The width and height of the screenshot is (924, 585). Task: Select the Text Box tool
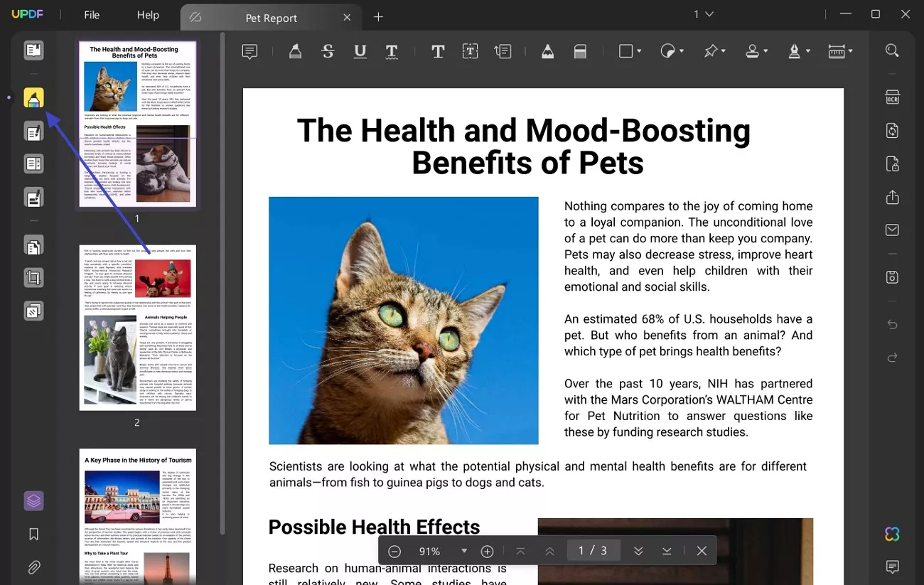click(x=470, y=51)
